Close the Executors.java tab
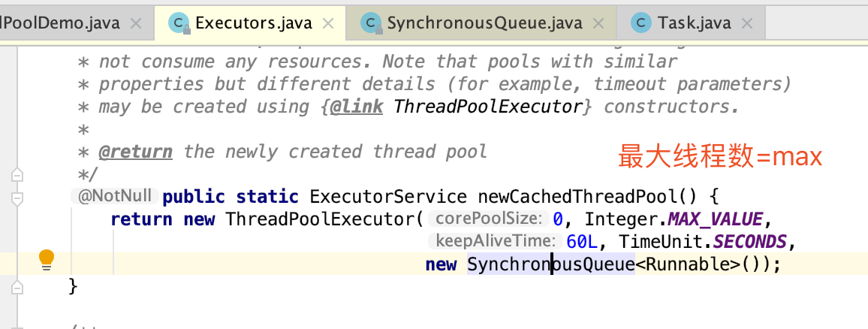This screenshot has height=329, width=868. click(x=328, y=23)
